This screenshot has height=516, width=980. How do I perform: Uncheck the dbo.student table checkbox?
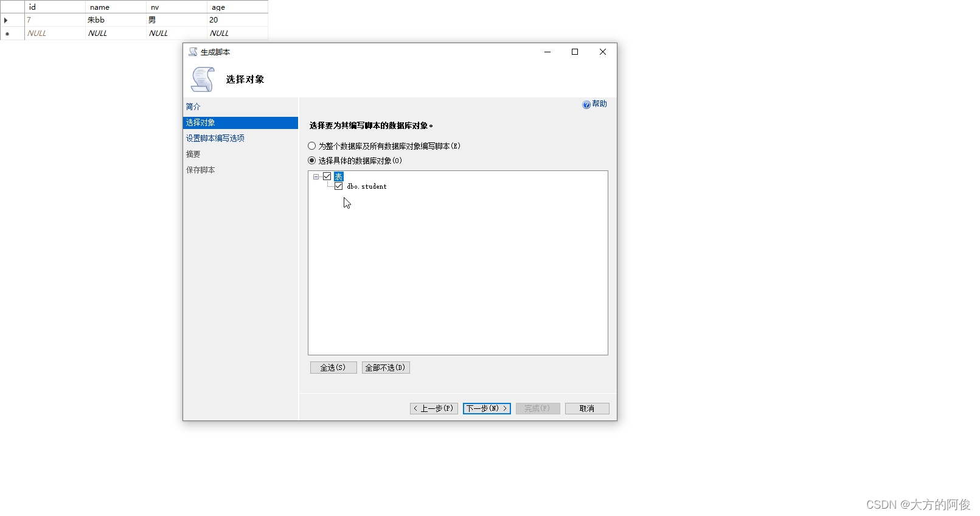[x=339, y=186]
